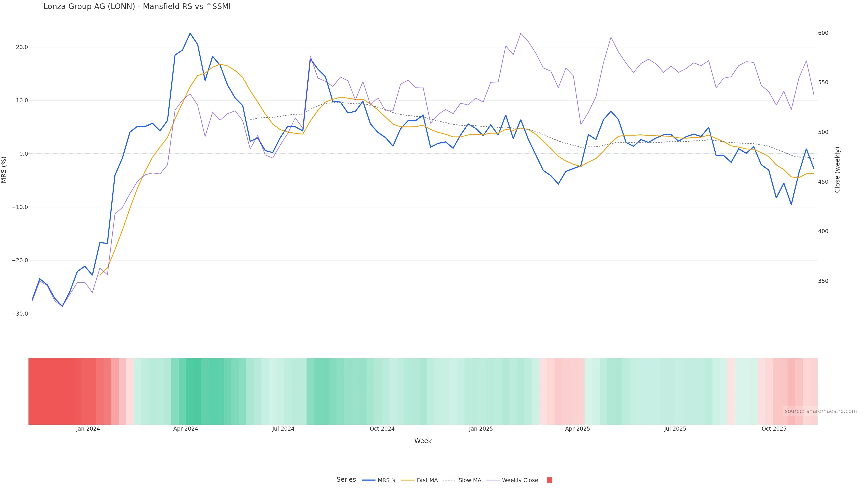This screenshot has width=868, height=488.
Task: Click the red square legend swatch
Action: pyautogui.click(x=549, y=480)
